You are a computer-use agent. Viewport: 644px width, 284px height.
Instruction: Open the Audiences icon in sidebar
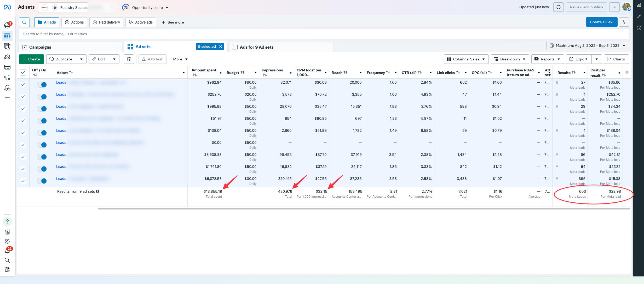(x=7, y=57)
